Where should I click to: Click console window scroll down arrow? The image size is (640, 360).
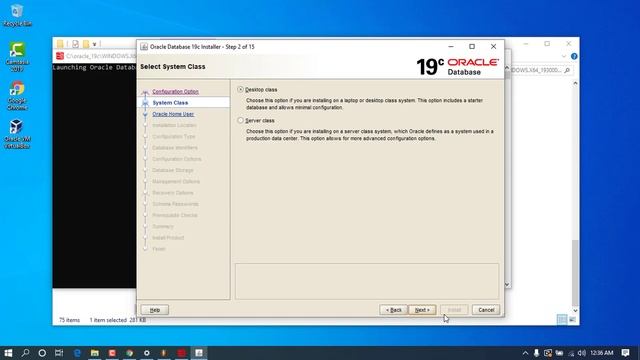(507, 284)
